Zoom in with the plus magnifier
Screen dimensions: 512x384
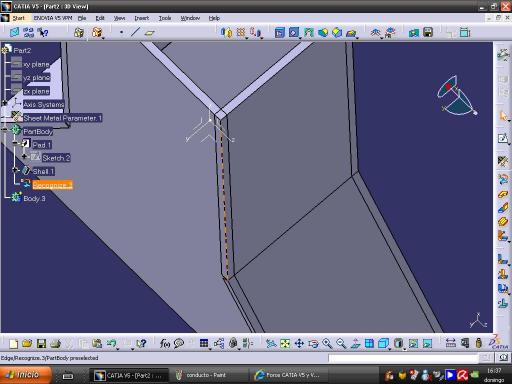(327, 343)
